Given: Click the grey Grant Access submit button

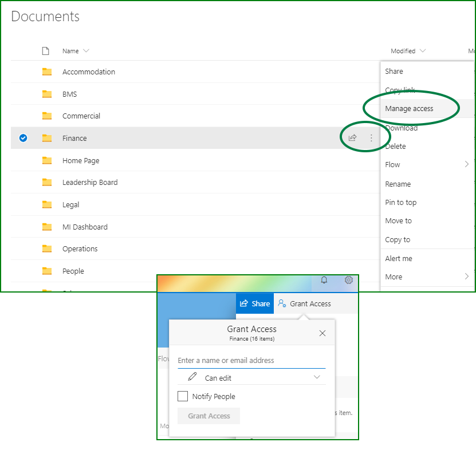Looking at the screenshot, I should click(x=209, y=416).
